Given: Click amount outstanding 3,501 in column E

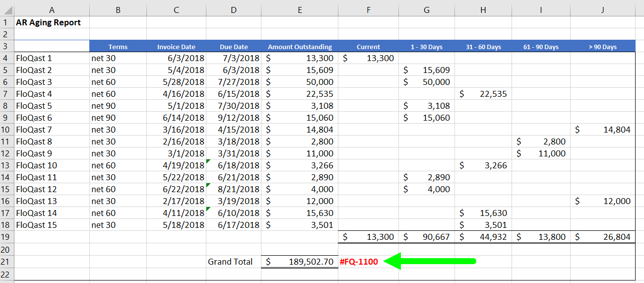Looking at the screenshot, I should click(300, 225).
